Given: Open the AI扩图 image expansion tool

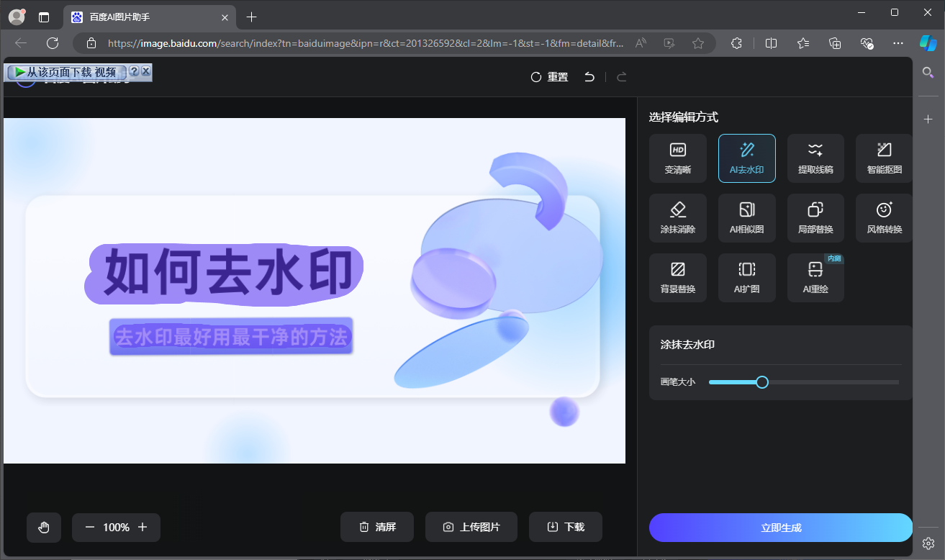Looking at the screenshot, I should [x=746, y=277].
